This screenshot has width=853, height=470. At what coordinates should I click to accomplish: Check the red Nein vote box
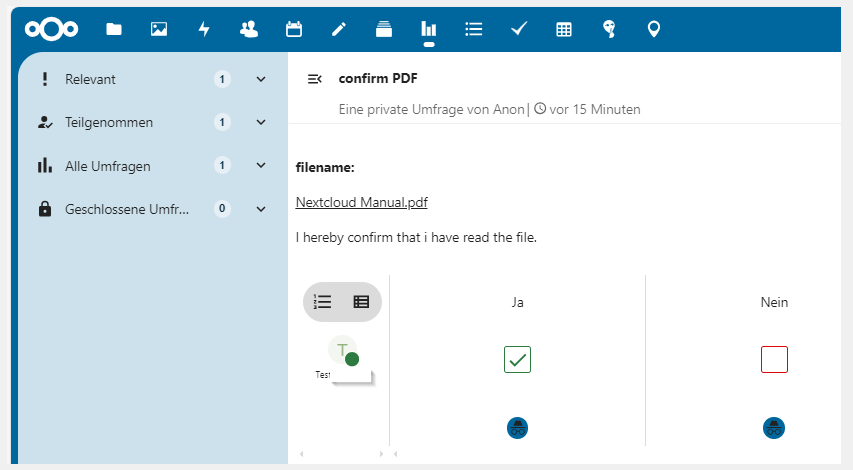coord(774,359)
